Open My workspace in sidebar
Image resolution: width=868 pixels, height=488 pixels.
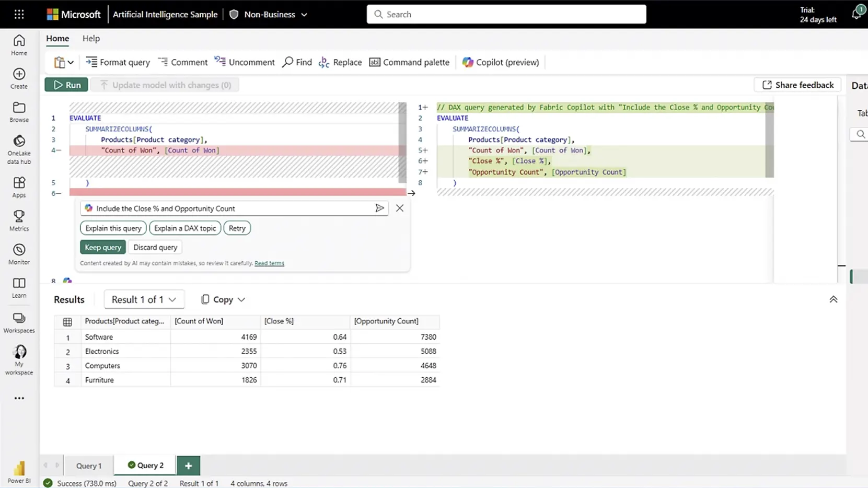point(19,359)
